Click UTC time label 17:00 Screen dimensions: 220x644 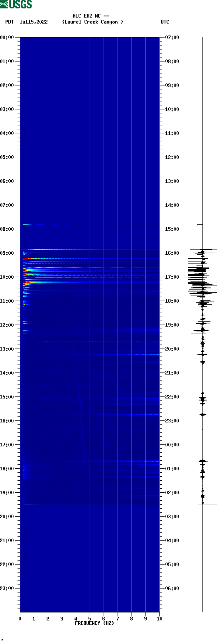(172, 277)
